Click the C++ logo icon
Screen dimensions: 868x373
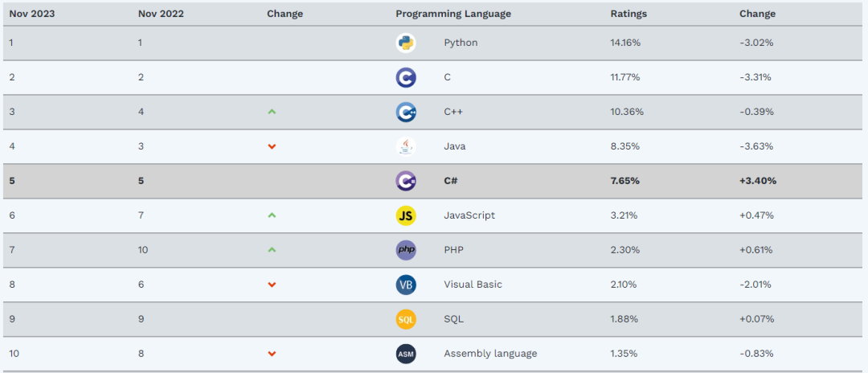click(406, 113)
